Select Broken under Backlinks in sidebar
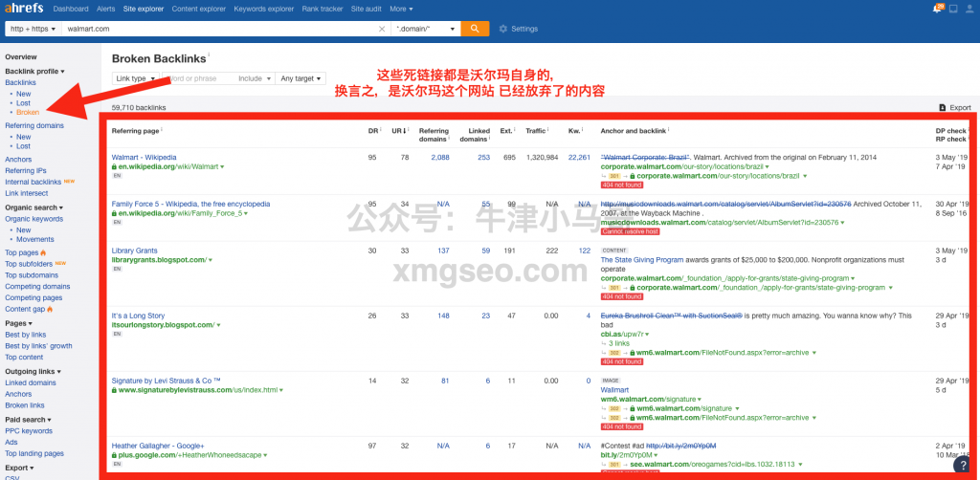 pyautogui.click(x=28, y=113)
